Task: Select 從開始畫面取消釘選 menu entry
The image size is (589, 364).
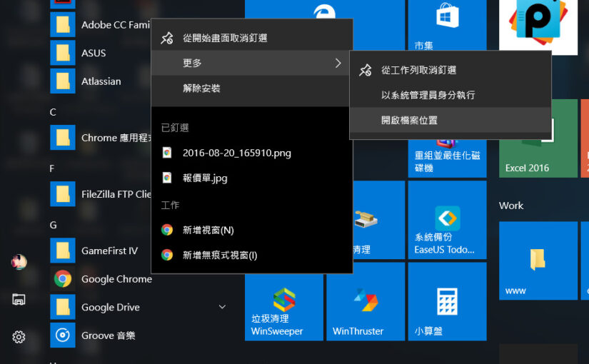Action: (252, 38)
